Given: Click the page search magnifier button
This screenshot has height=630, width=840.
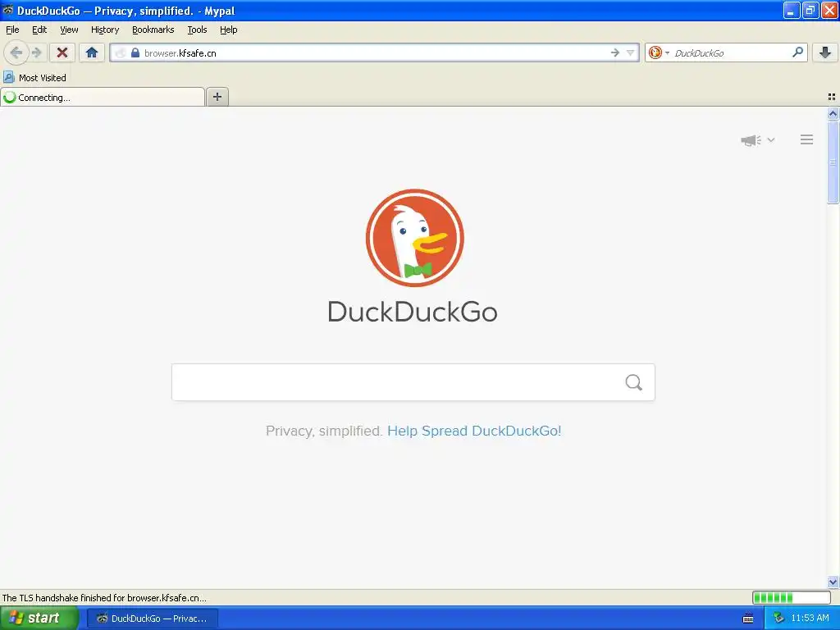Looking at the screenshot, I should 634,382.
